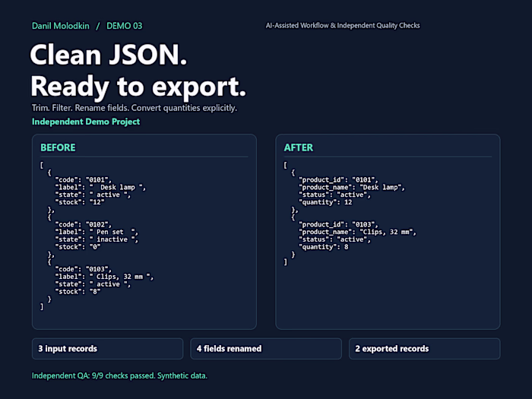Click the BEFORE panel heading
This screenshot has height=399, width=532.
pos(58,147)
